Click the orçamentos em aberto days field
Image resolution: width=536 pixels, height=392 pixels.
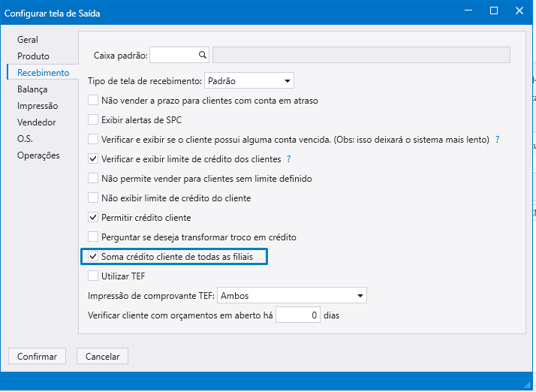click(x=298, y=315)
